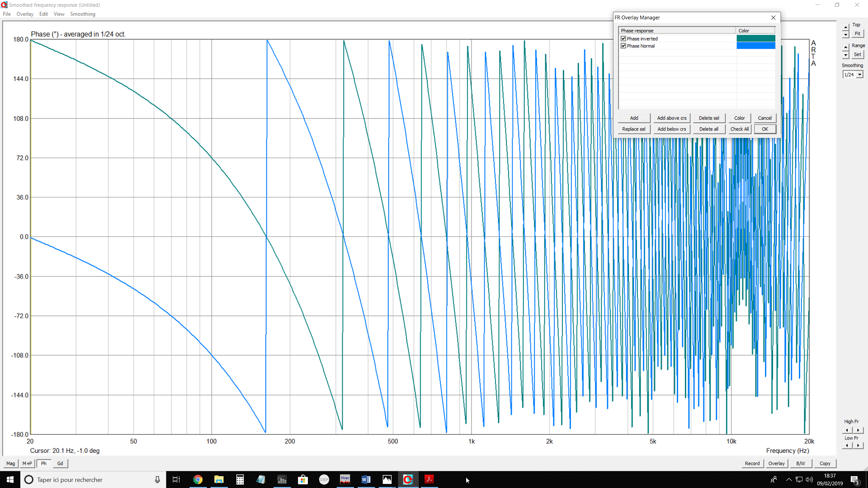Click the Color column header
The width and height of the screenshot is (868, 488).
(x=755, y=31)
